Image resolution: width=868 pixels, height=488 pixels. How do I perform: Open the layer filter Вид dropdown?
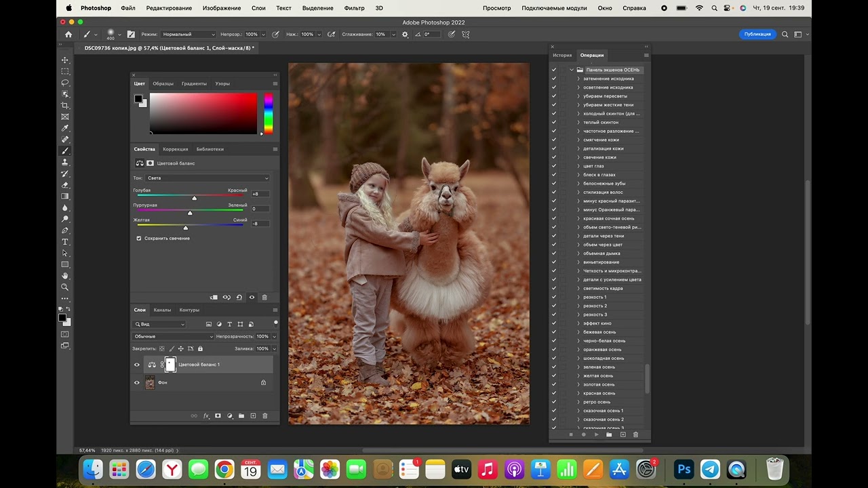[x=159, y=324]
